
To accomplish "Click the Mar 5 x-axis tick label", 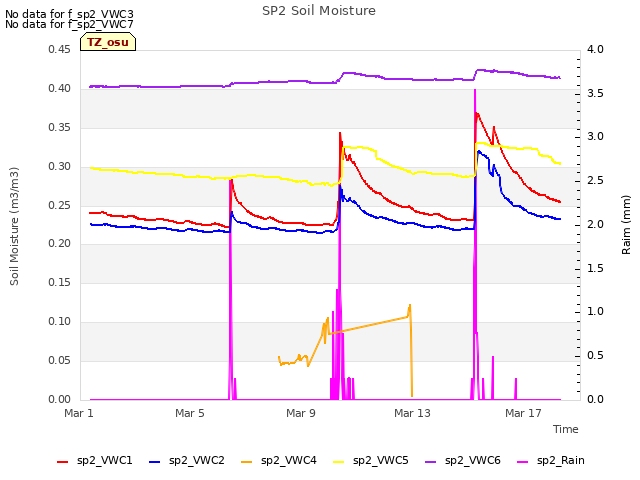I will (x=190, y=413).
